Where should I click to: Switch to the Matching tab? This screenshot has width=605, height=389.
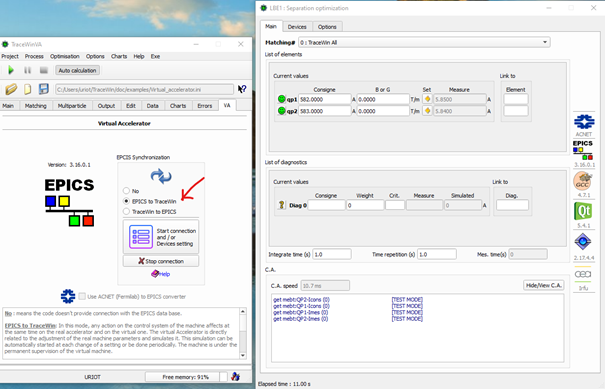point(35,106)
